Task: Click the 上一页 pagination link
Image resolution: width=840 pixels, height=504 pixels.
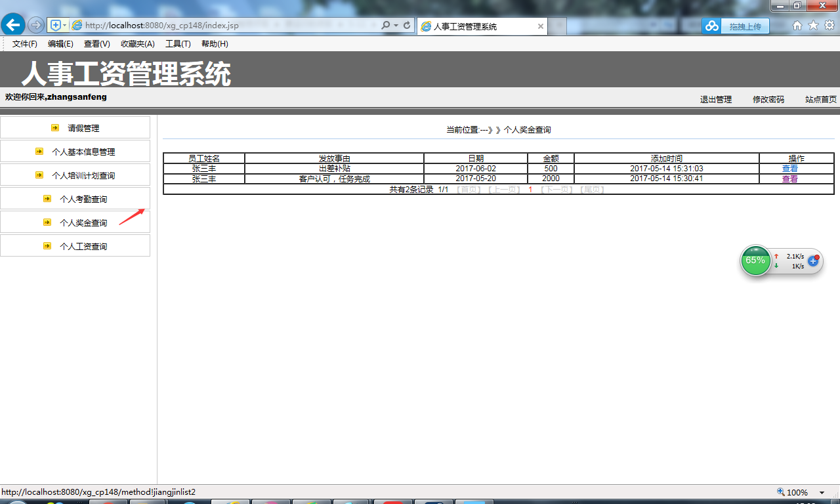Action: point(504,190)
